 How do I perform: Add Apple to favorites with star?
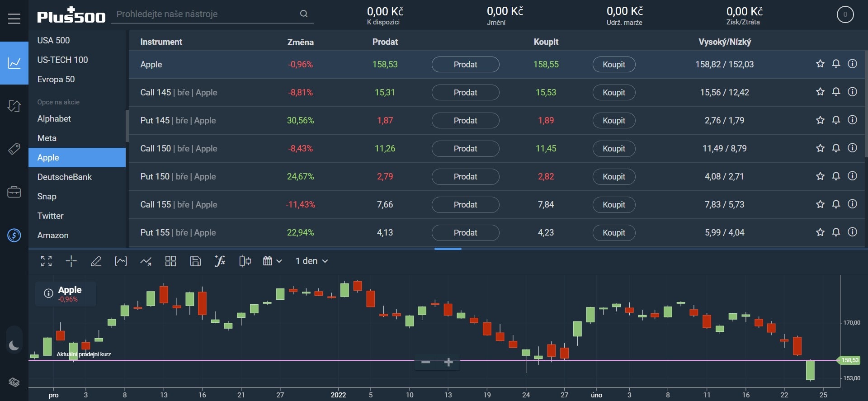[x=820, y=64]
